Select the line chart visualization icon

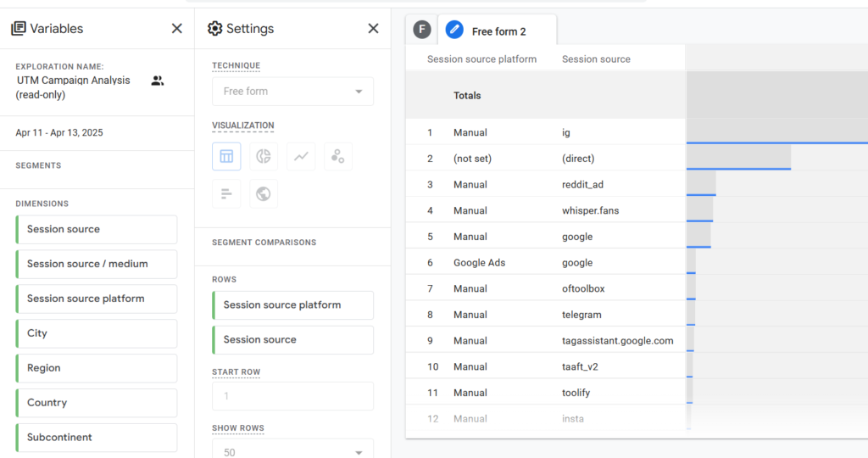301,156
